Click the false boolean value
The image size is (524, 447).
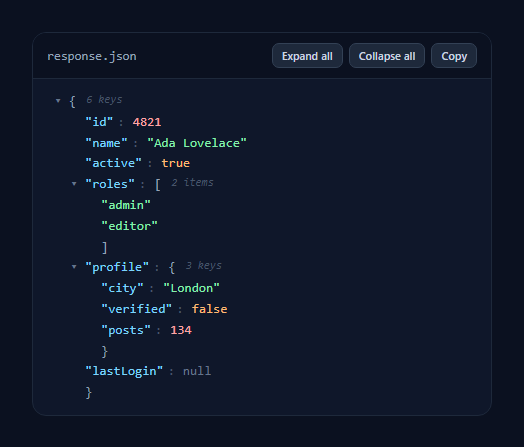click(x=210, y=309)
